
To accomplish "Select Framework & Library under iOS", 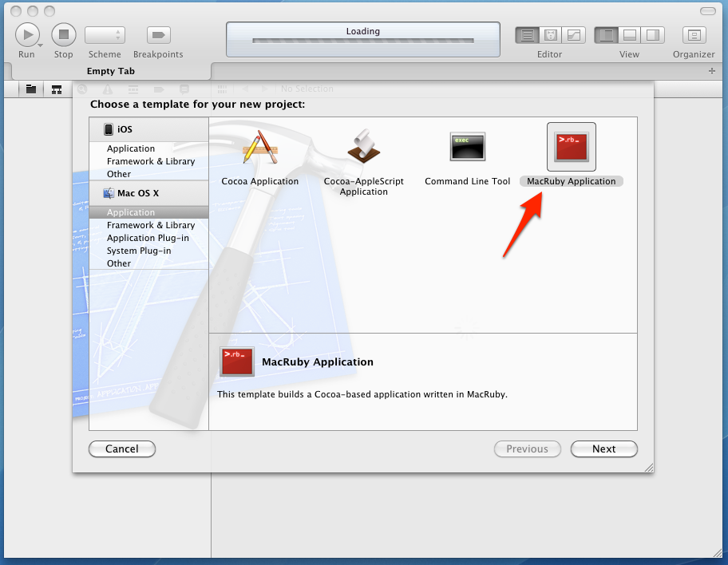I will point(151,161).
